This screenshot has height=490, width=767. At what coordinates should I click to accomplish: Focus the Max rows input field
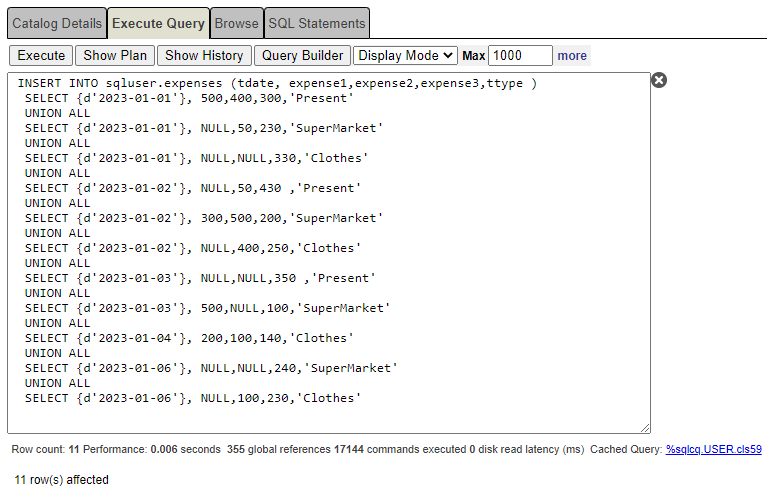[x=520, y=56]
